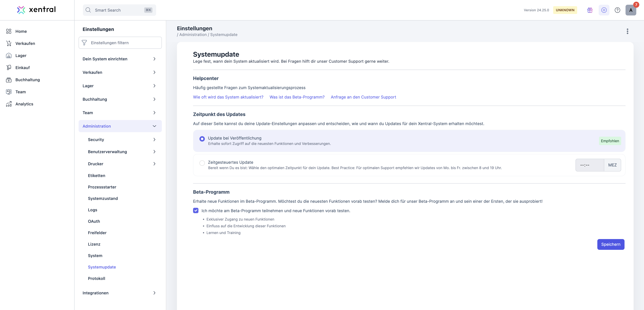The width and height of the screenshot is (644, 310).
Task: Click the Einstellungen filtern field
Action: coord(120,43)
